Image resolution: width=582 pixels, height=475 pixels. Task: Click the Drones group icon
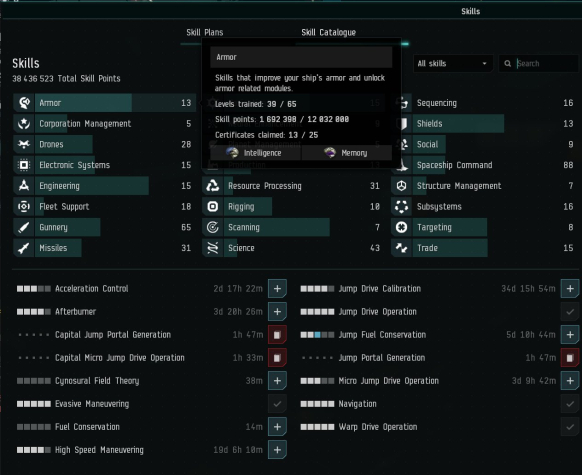24,144
